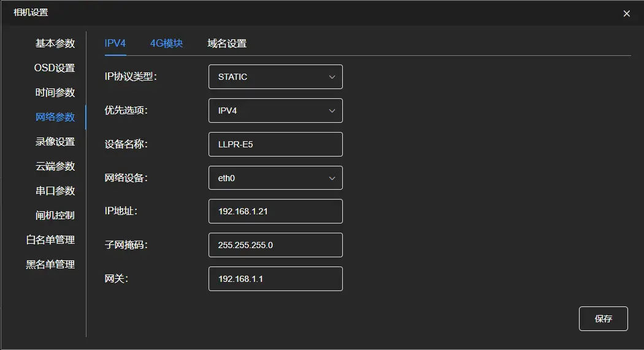This screenshot has width=644, height=350.
Task: Switch to 云端参数 settings
Action: tap(55, 166)
